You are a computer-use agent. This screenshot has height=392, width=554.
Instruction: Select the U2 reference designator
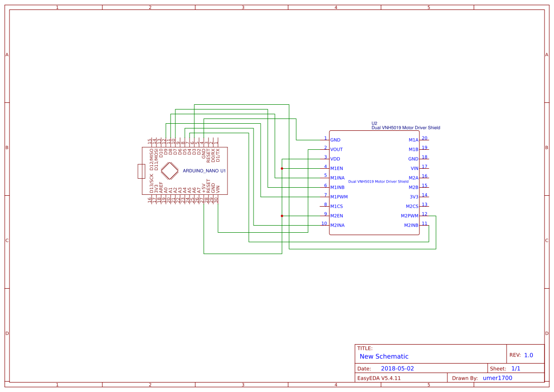tap(374, 123)
